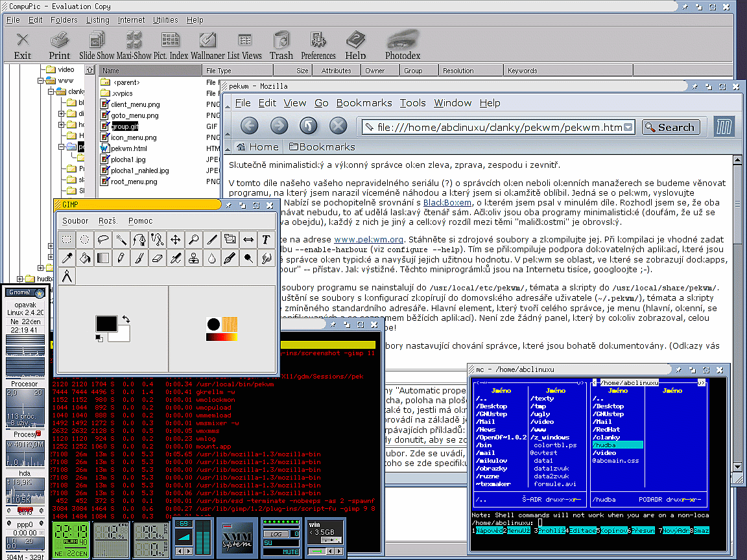The width and height of the screenshot is (747, 560).
Task: Select GIMP magnifying glass zoom tool
Action: pyautogui.click(x=193, y=240)
